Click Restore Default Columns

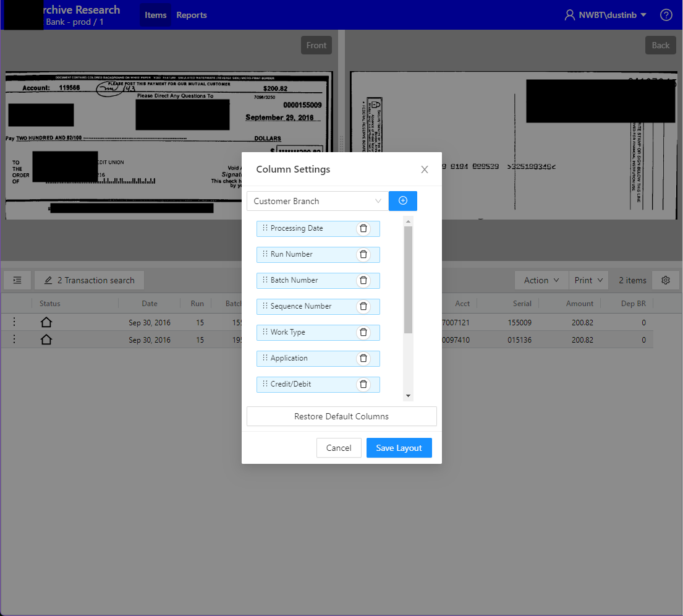point(341,416)
